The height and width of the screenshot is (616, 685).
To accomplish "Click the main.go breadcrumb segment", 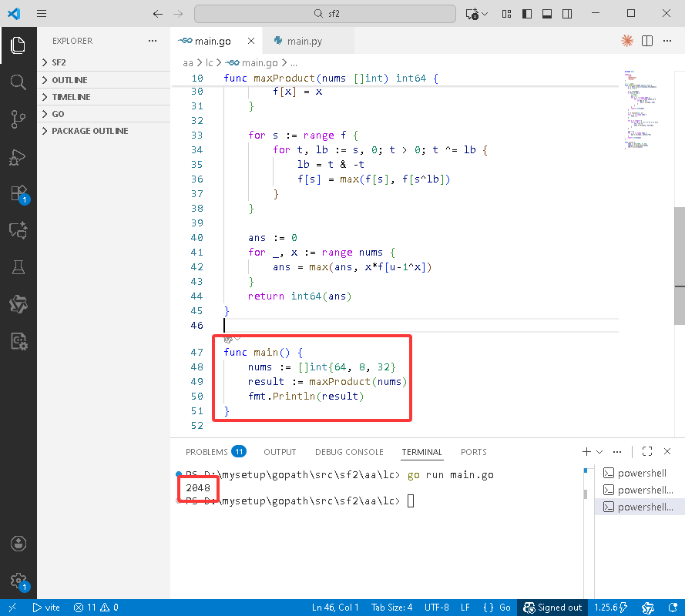I will coord(253,63).
